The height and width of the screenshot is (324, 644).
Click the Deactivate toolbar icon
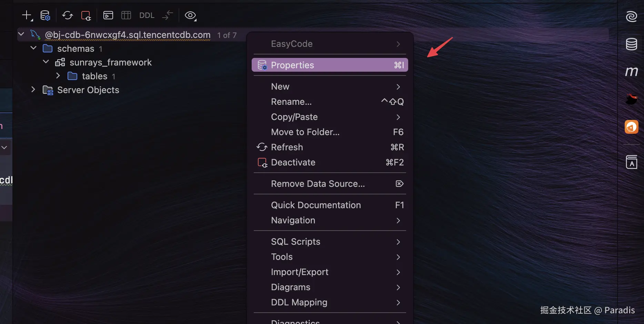point(86,16)
